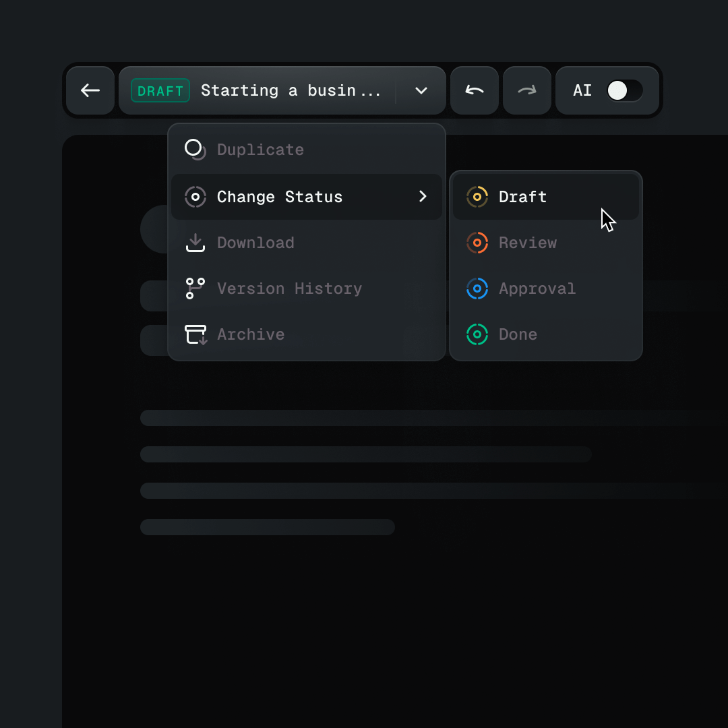Select Change Status from the menu
728x728 pixels.
[x=280, y=196]
